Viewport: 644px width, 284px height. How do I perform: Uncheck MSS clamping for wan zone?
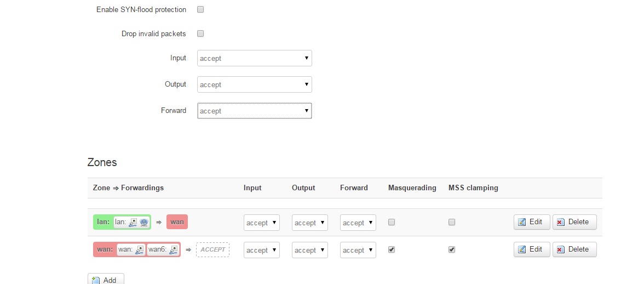coord(452,249)
